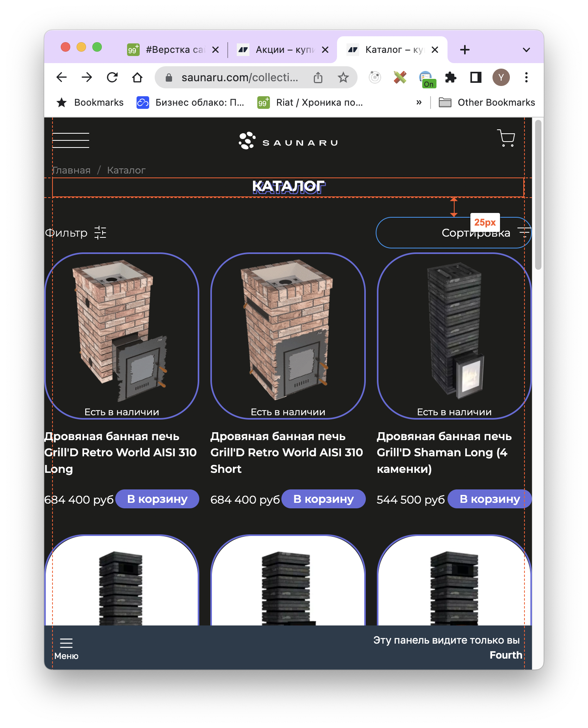This screenshot has width=588, height=728.
Task: Open the shopping cart icon
Action: coord(506,138)
